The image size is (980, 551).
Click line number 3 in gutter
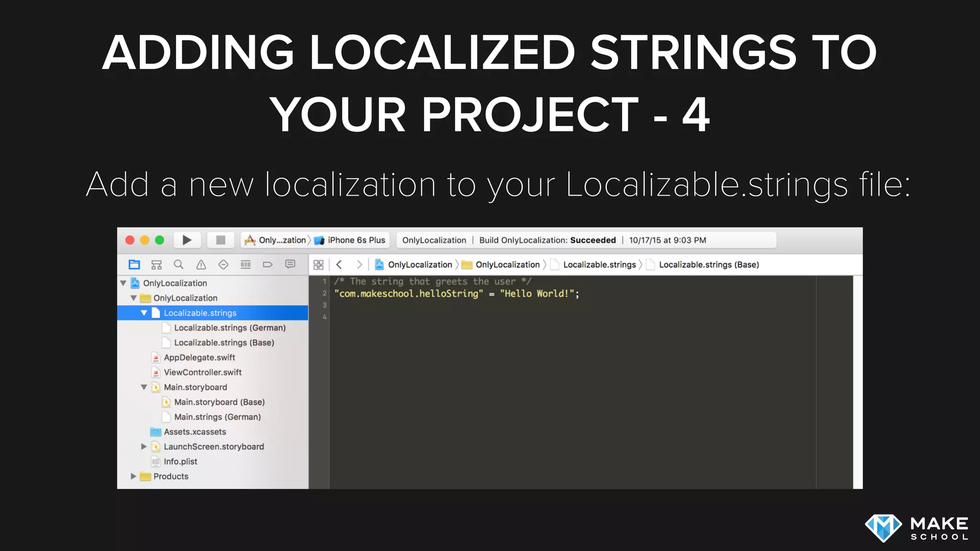[324, 305]
